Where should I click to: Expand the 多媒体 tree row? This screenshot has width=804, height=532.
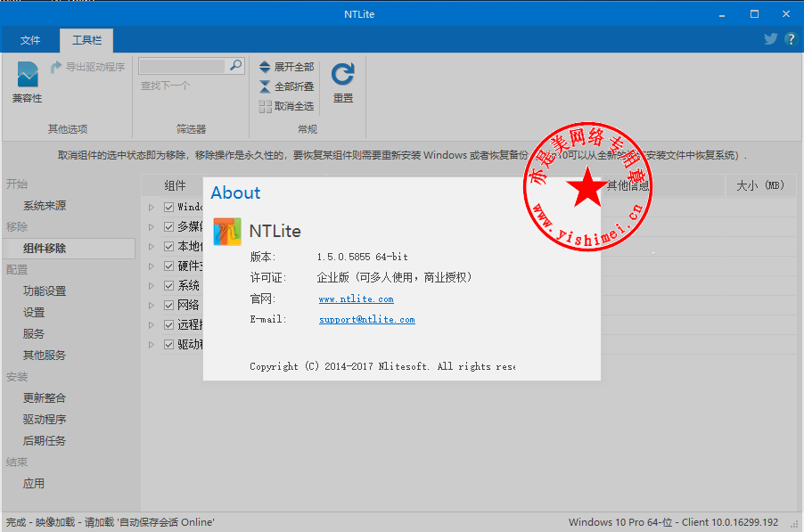pyautogui.click(x=152, y=226)
